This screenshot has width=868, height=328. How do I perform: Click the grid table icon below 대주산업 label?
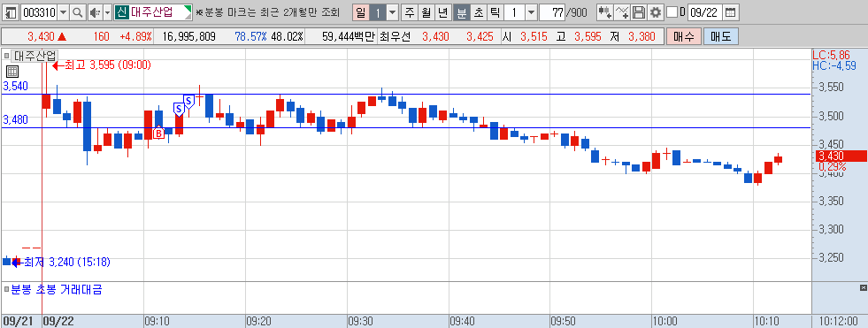12,72
